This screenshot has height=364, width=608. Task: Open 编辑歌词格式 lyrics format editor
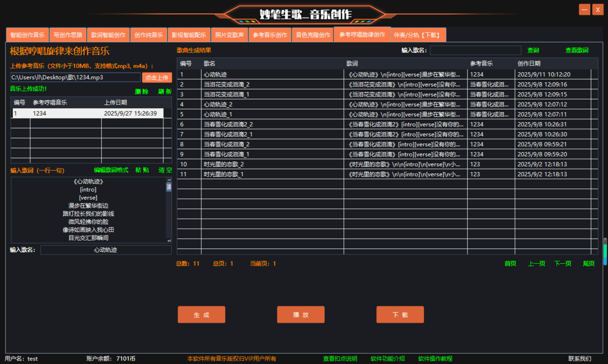coord(111,170)
